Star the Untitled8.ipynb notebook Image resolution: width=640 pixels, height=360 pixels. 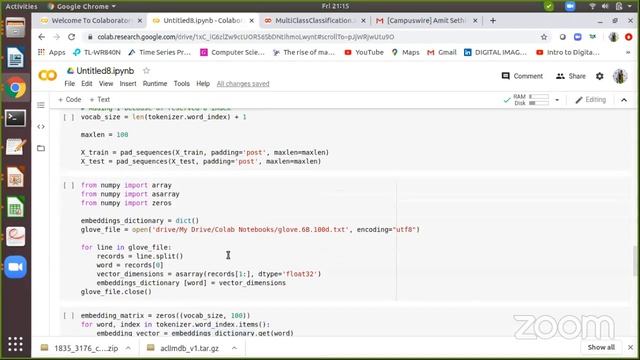tap(146, 71)
